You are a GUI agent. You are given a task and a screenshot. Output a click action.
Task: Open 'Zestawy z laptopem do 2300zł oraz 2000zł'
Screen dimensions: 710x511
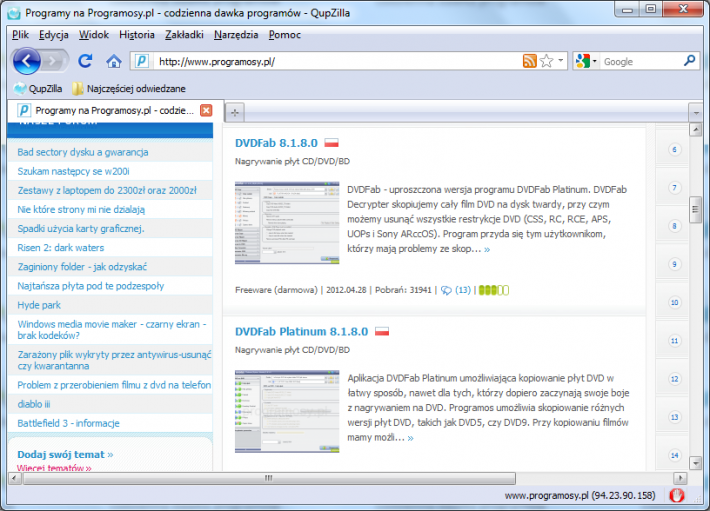tap(107, 191)
